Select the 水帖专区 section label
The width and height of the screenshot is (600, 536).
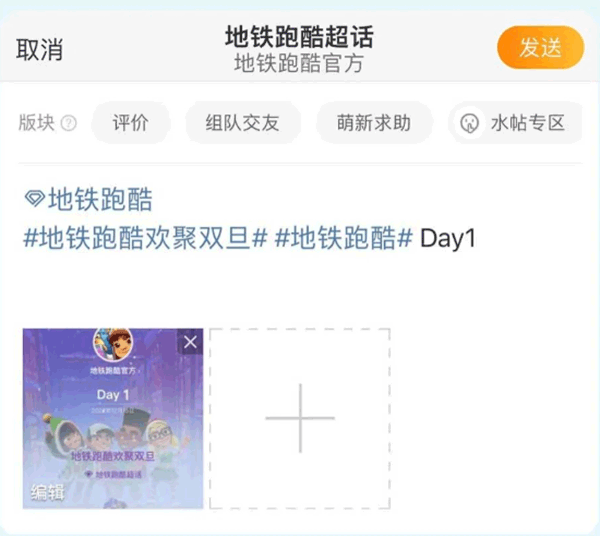click(x=528, y=123)
